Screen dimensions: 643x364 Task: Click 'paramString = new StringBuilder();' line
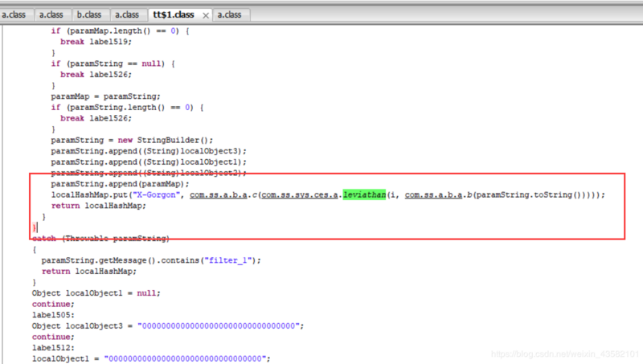[x=132, y=140]
